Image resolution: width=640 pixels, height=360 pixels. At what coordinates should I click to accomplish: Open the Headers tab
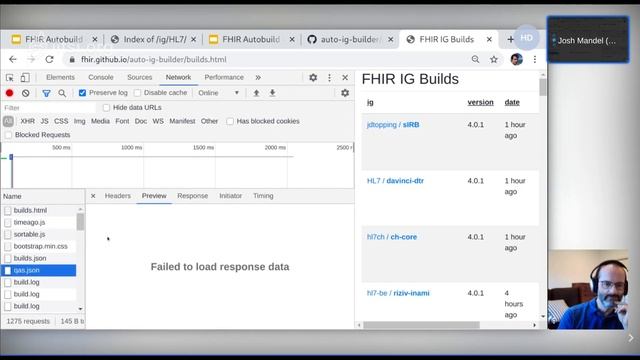click(x=118, y=196)
